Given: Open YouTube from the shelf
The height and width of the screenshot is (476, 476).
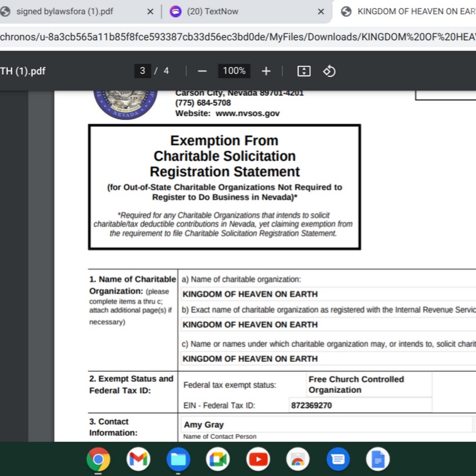Looking at the screenshot, I should [x=258, y=459].
